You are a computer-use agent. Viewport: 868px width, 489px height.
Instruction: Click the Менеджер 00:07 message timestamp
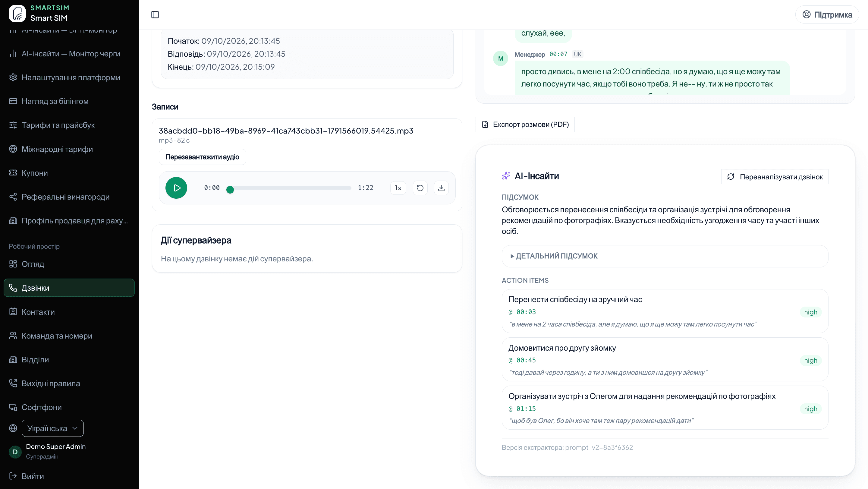pos(558,54)
